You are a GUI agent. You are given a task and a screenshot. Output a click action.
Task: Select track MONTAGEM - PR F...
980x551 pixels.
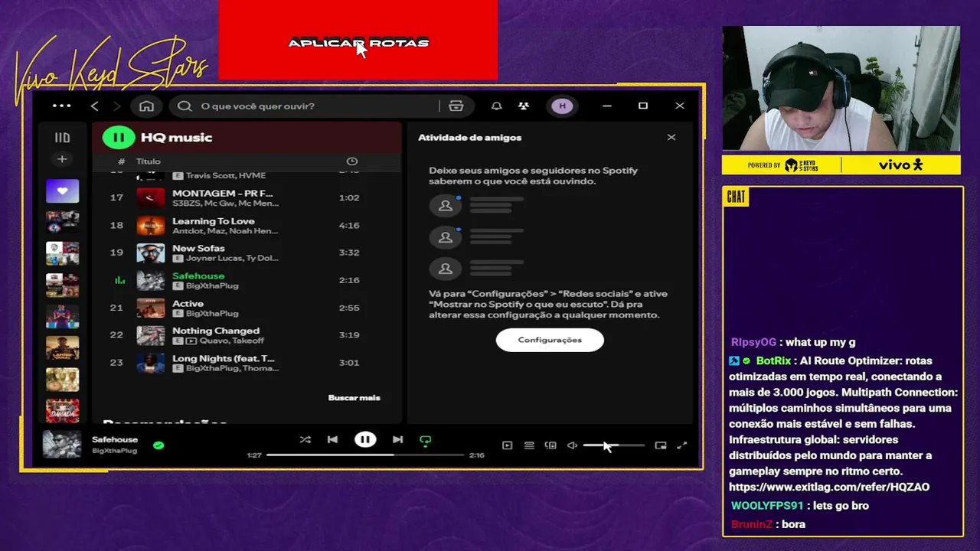click(222, 194)
